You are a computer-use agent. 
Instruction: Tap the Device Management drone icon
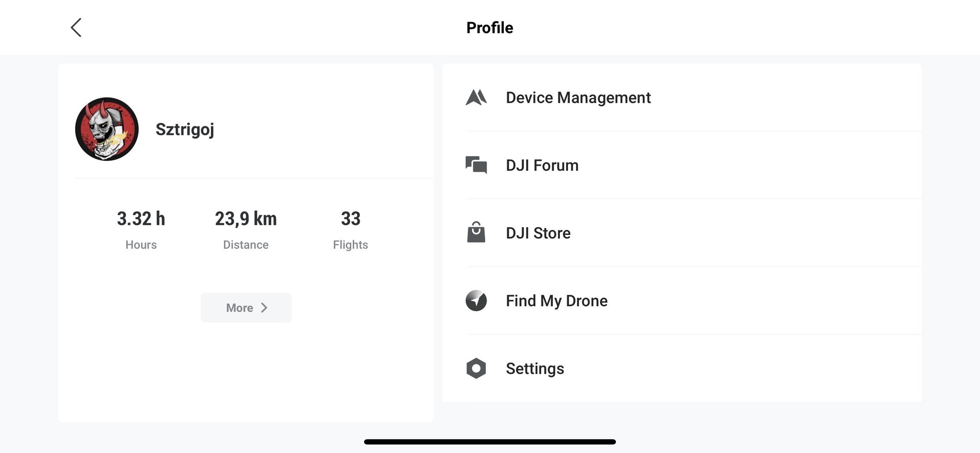(476, 98)
